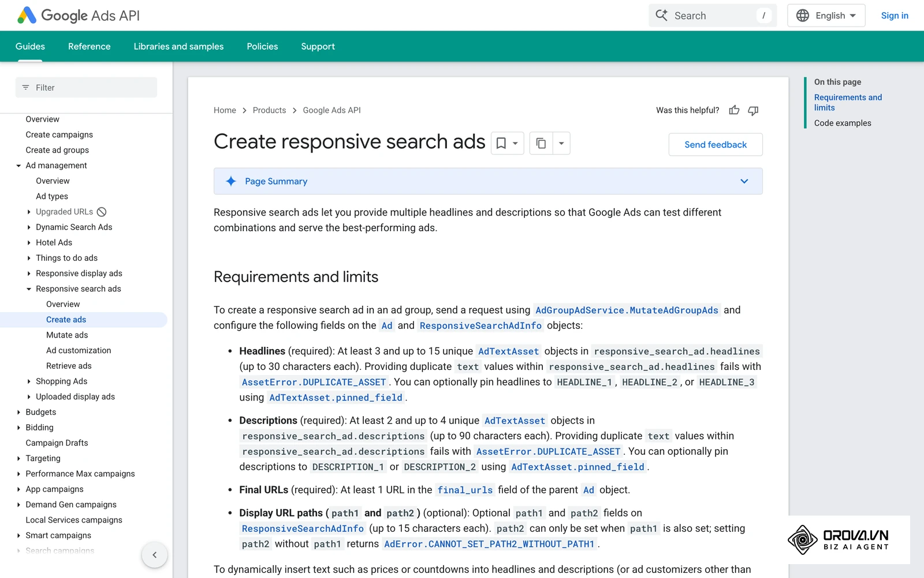Click the search magnifier sparkle icon

[x=662, y=16]
